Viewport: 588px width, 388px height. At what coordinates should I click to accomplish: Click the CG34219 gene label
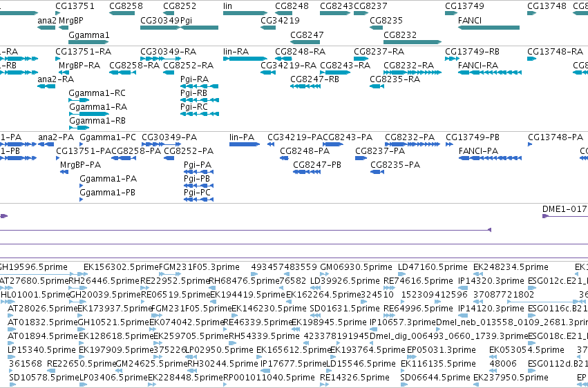pyautogui.click(x=280, y=20)
